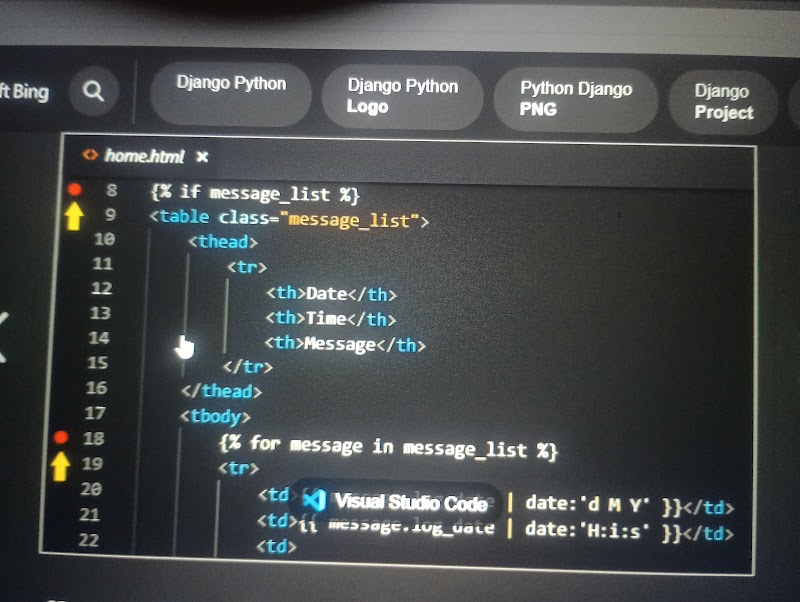Click line number 22 in the gutter
This screenshot has width=800, height=602.
(x=88, y=540)
